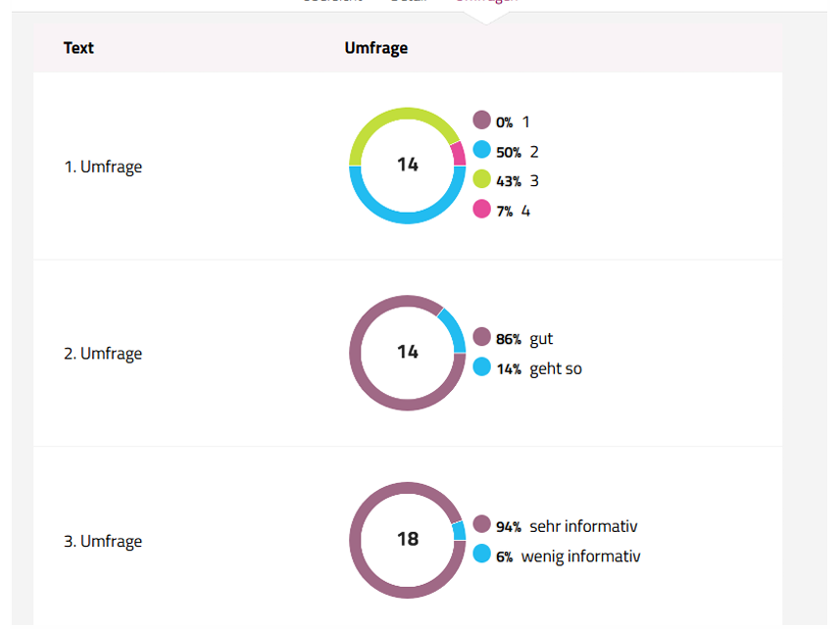Open the "2. Umfrage" row label
The image size is (840, 629).
click(103, 354)
